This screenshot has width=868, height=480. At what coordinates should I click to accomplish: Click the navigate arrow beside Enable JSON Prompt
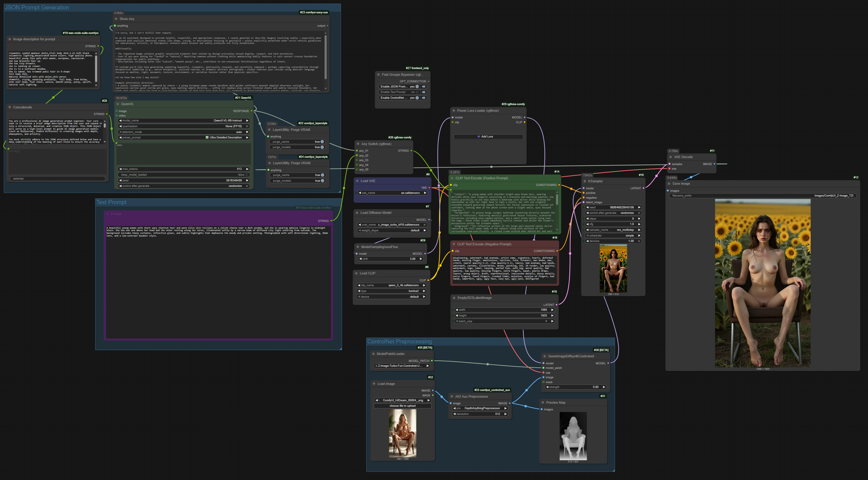(424, 87)
